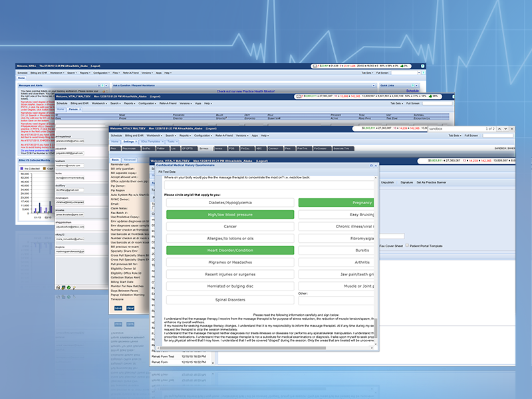Image resolution: width=532 pixels, height=399 pixels.
Task: Deselect the Heart Disorder/Condition option
Action: (230, 250)
